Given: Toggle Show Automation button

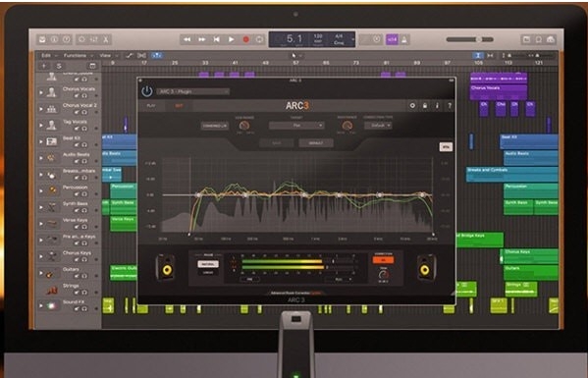Looking at the screenshot, I should tap(130, 56).
